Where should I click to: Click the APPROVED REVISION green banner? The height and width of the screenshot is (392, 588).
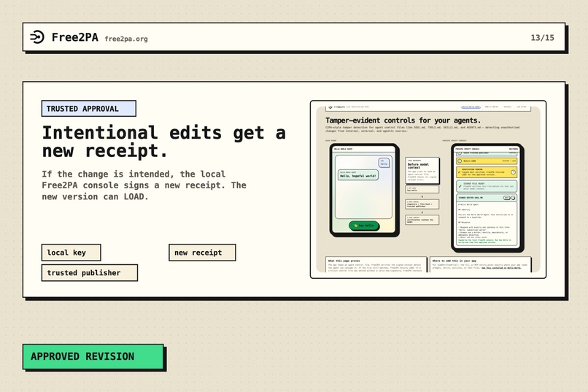(x=93, y=356)
